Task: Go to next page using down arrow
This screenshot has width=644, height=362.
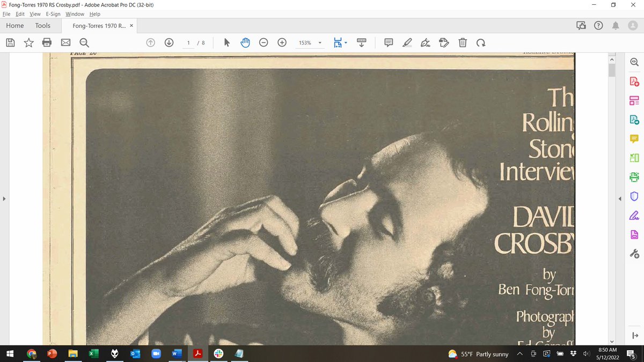Action: pyautogui.click(x=169, y=42)
